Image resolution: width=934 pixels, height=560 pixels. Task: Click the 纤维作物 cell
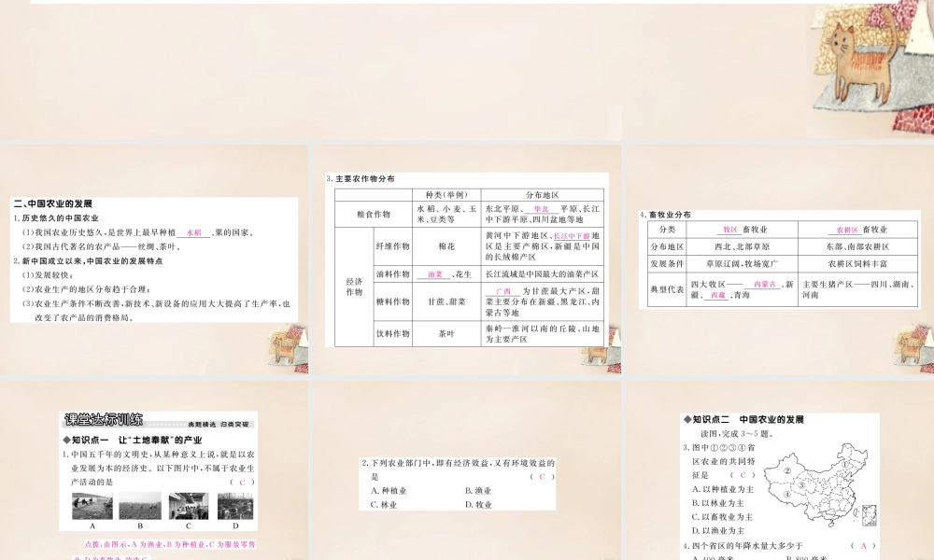pos(393,246)
